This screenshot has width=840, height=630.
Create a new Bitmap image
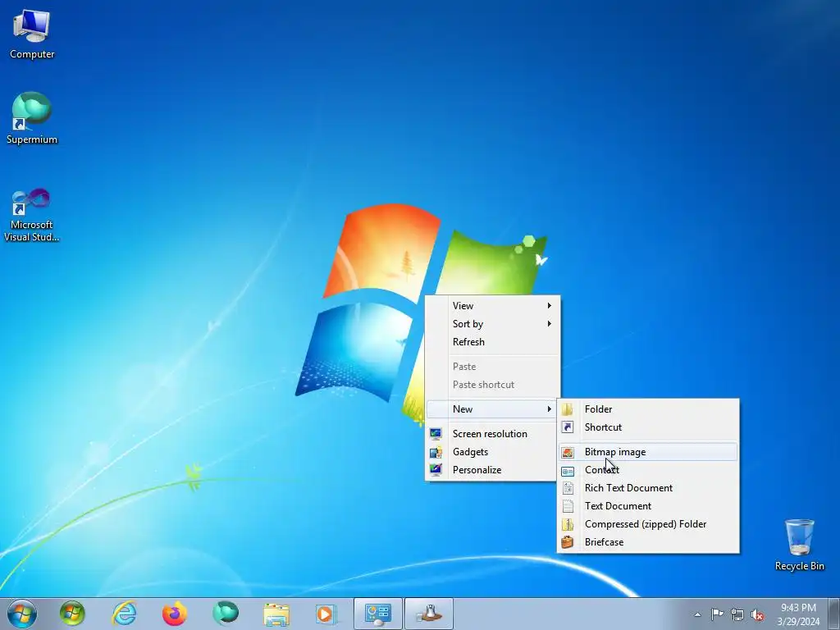point(648,452)
